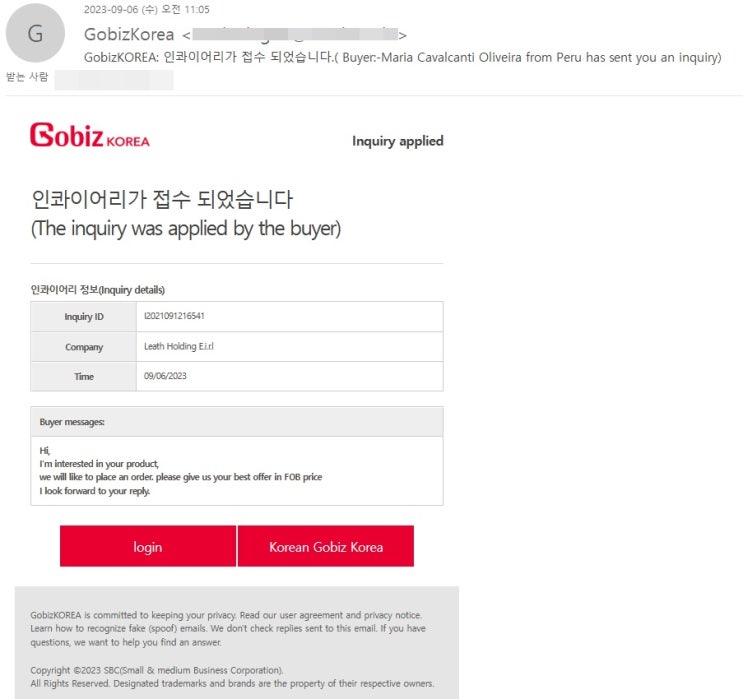The height and width of the screenshot is (699, 743).
Task: Click the blurred recipient address field
Action: tap(114, 79)
